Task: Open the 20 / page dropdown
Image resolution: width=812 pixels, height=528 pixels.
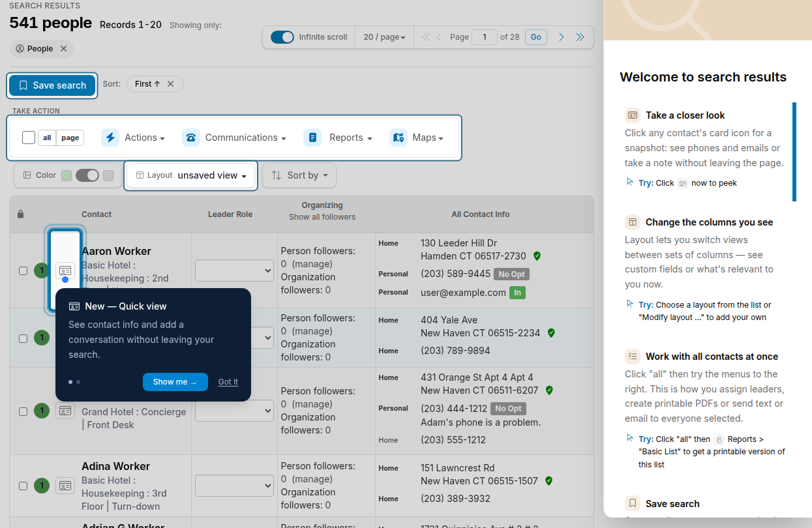Action: pos(384,37)
